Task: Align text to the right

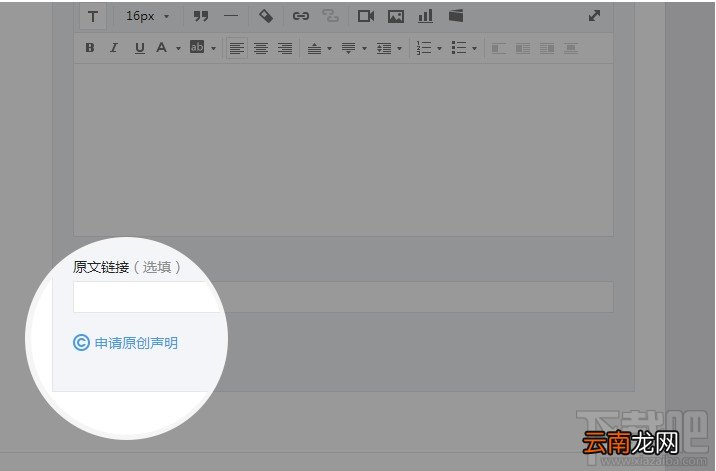Action: click(285, 48)
